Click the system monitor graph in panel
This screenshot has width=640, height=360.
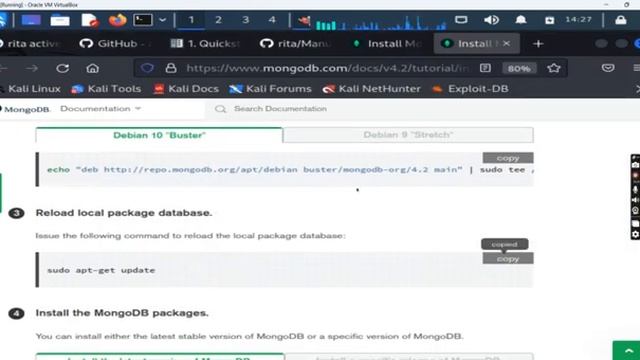point(382,22)
